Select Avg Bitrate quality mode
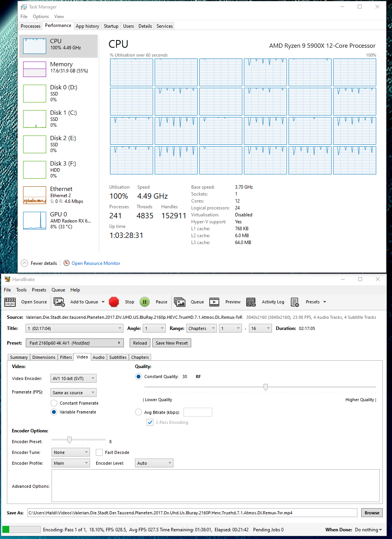392x539 pixels. pyautogui.click(x=138, y=412)
